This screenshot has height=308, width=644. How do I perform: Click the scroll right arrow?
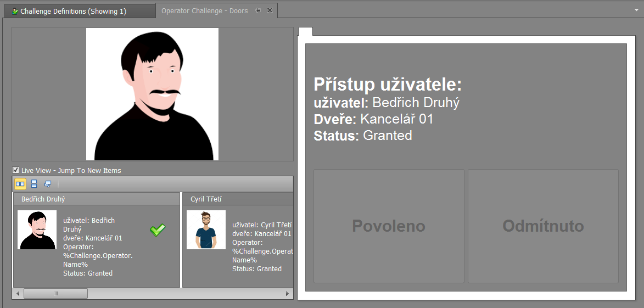click(x=287, y=294)
